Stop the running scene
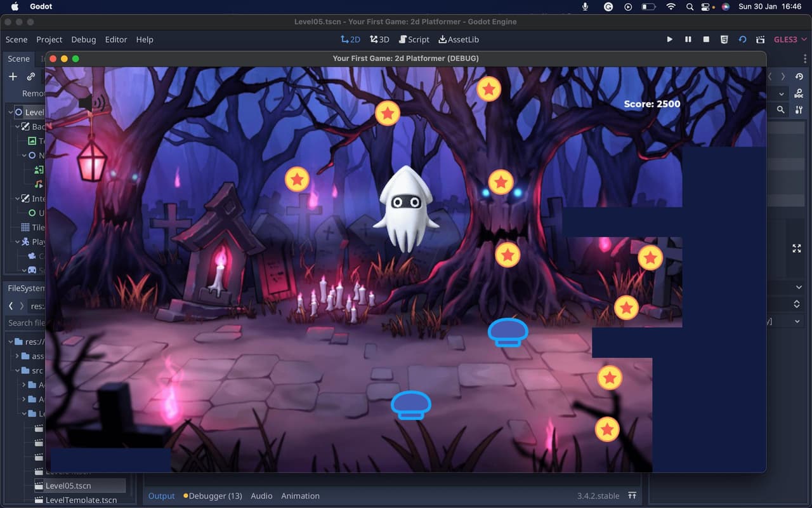The height and width of the screenshot is (508, 812). pyautogui.click(x=706, y=39)
